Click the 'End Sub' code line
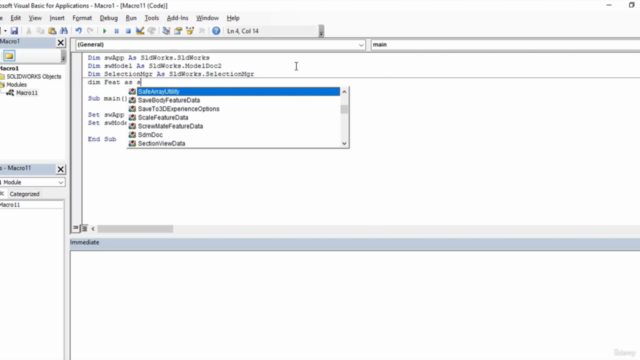This screenshot has width=640, height=360. (102, 139)
